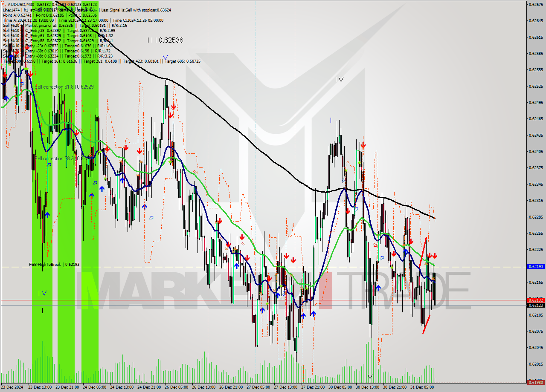Click the 'Entry -50: 0.63019' line
The height and width of the screenshot is (392, 546).
pos(58,51)
